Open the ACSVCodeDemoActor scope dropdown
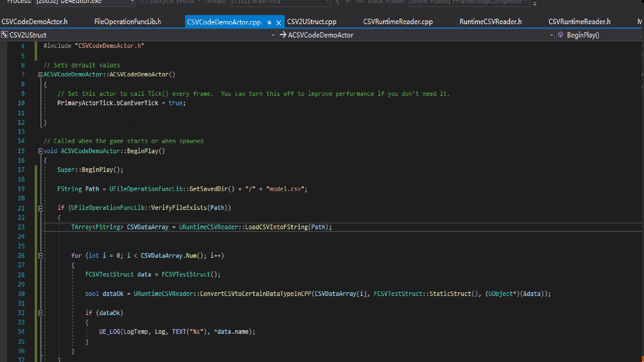 tap(551, 35)
